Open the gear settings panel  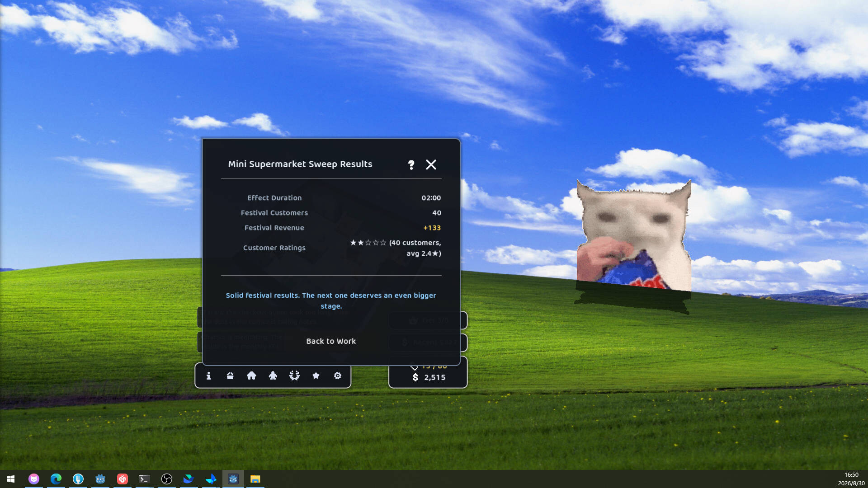point(338,375)
